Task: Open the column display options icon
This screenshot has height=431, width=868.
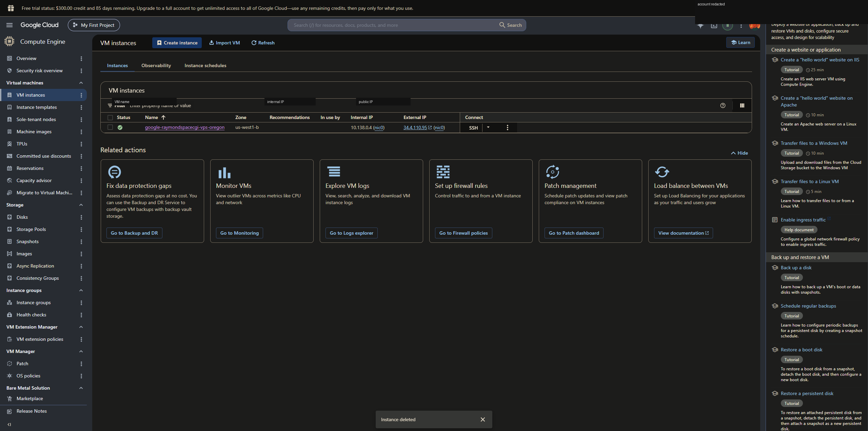Action: (x=742, y=105)
